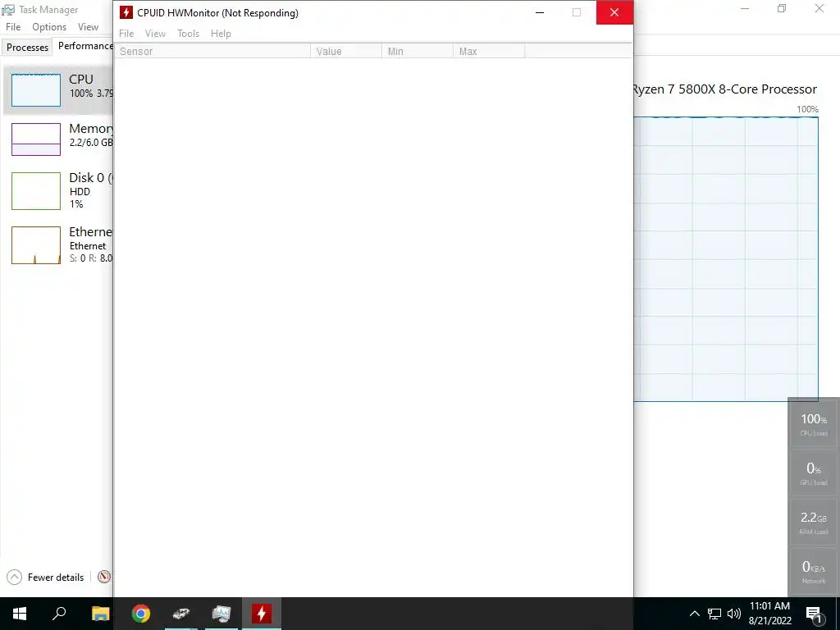Open the File menu in HWMonitor

click(x=126, y=33)
